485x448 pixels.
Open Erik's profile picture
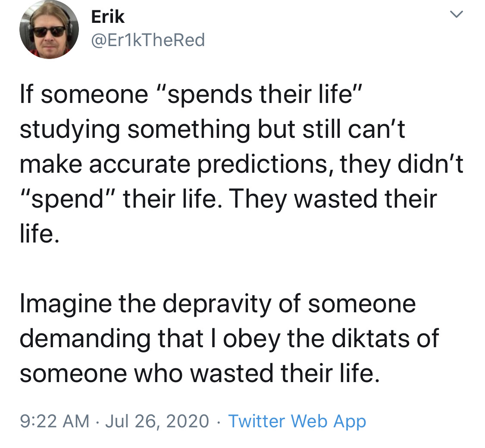click(x=49, y=29)
